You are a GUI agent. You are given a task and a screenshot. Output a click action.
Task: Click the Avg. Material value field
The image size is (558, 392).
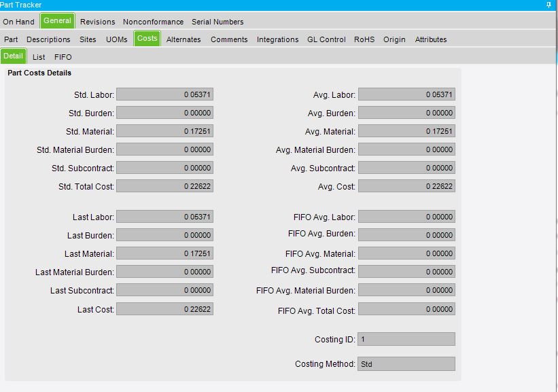pos(406,131)
